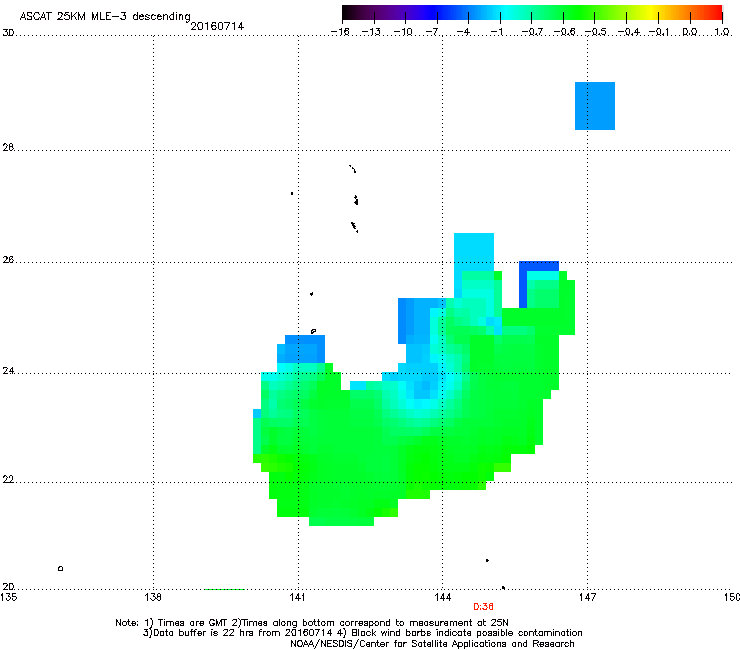Click the 'NOAA/NESDIS/Center for Satellite Applications' credit line

(432, 643)
